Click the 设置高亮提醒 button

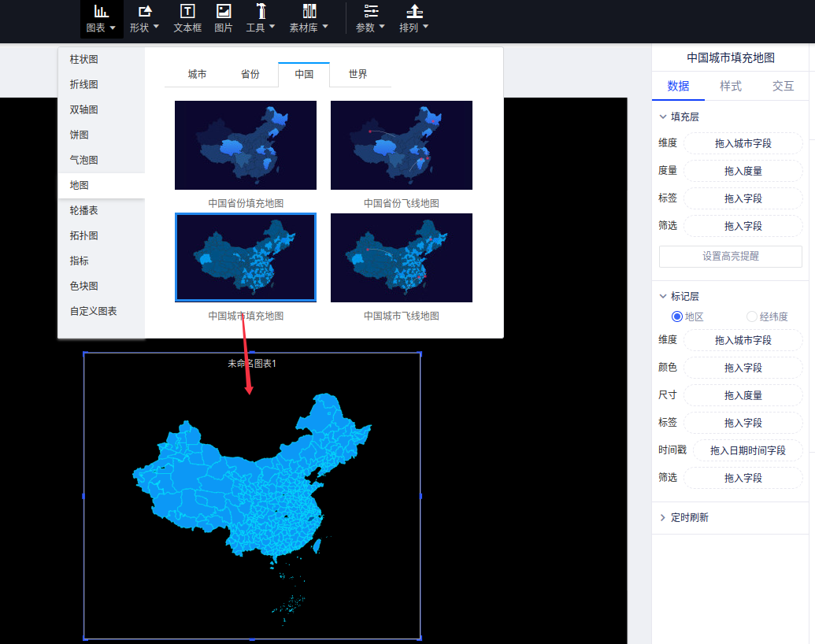click(731, 256)
